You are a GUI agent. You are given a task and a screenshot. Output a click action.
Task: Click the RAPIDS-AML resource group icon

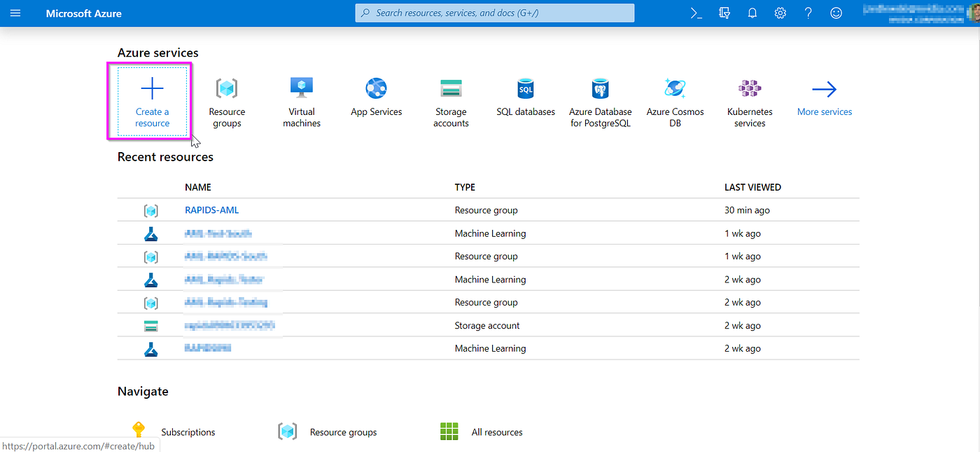tap(150, 210)
